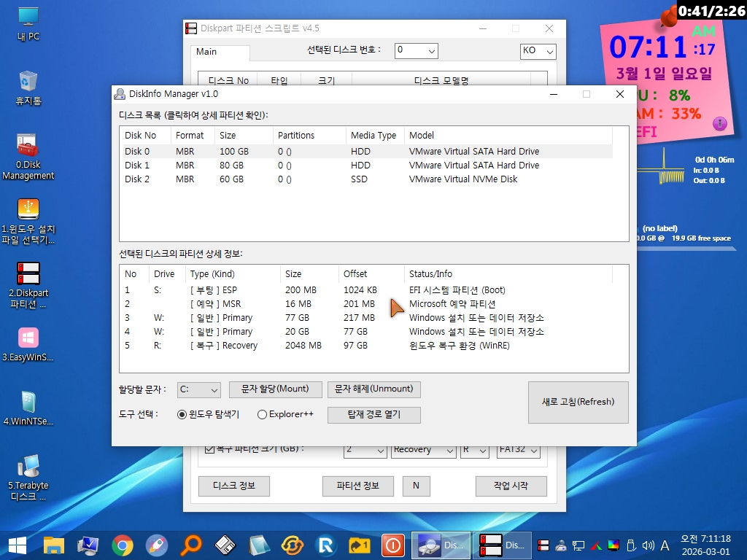Open File Explorer from the taskbar
Screen dimensions: 747x560
tap(54, 545)
